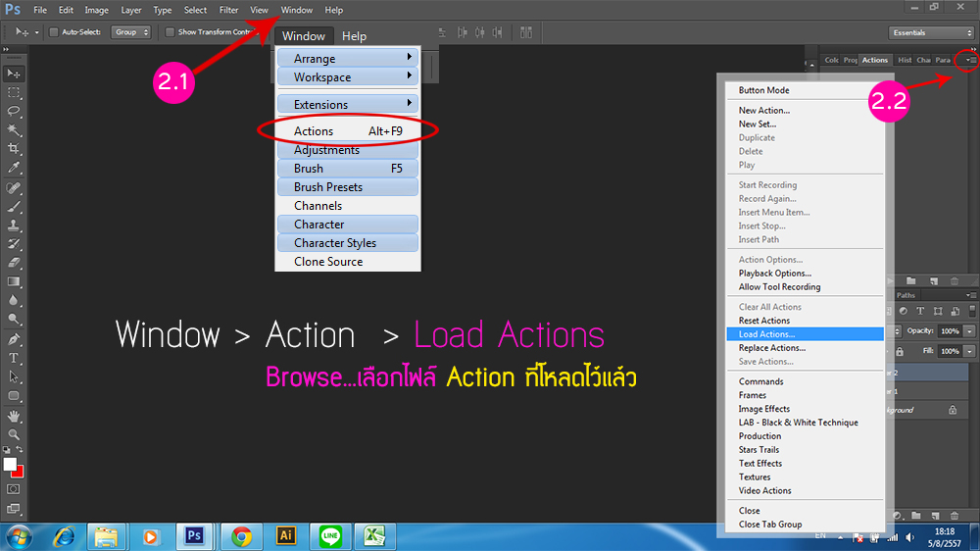Open the Fill slider dropdown arrow
The image size is (980, 551).
969,351
